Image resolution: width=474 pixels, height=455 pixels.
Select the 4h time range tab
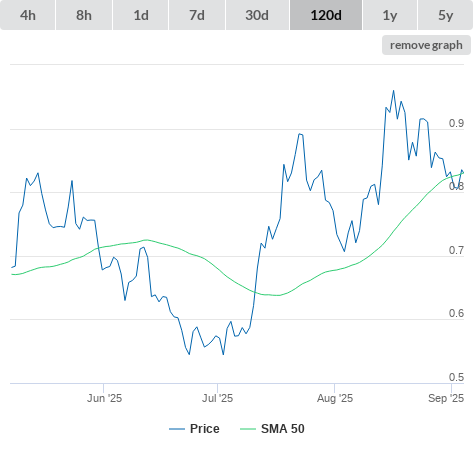point(28,15)
